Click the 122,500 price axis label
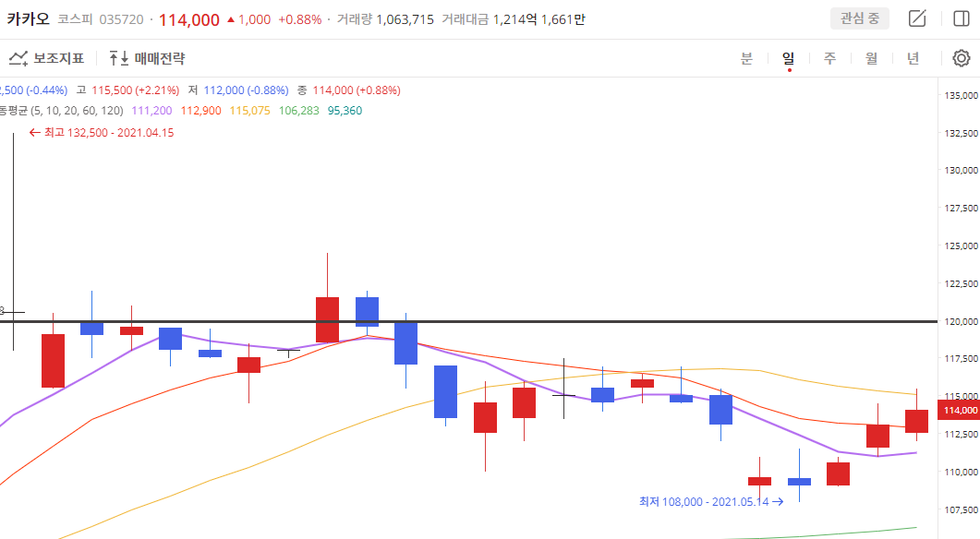The height and width of the screenshot is (539, 980). tap(962, 283)
